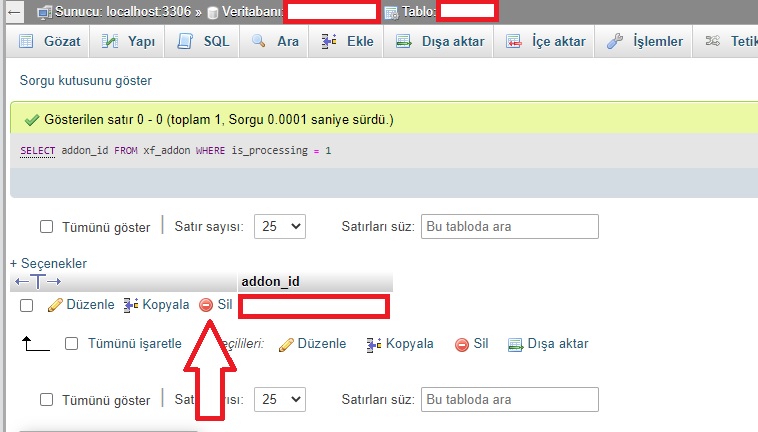The image size is (758, 432).
Task: Focus the upper Bu tabloda ara field
Action: pos(510,227)
